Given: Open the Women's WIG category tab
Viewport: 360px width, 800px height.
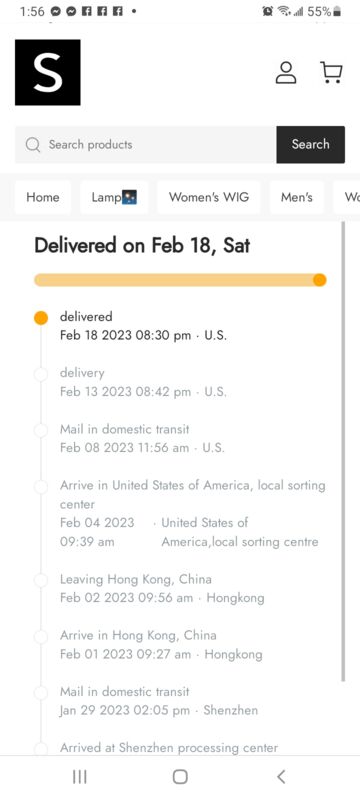Looking at the screenshot, I should (x=209, y=197).
